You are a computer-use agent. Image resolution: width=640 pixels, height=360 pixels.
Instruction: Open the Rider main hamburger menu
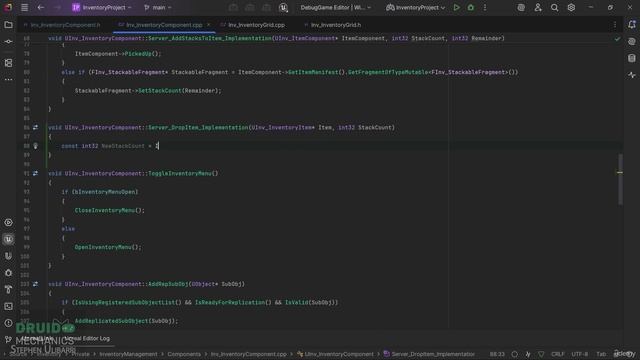coord(24,7)
